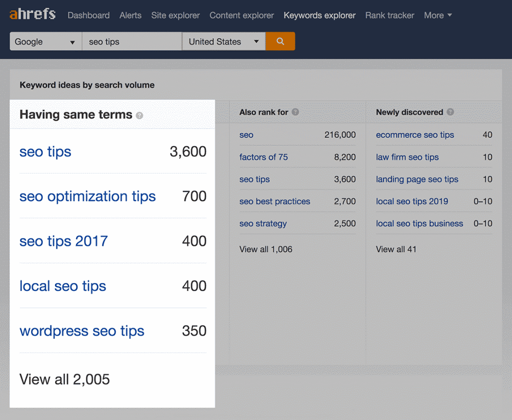The height and width of the screenshot is (420, 512).
Task: Click the wordpress seo tips keyword link
Action: click(82, 331)
